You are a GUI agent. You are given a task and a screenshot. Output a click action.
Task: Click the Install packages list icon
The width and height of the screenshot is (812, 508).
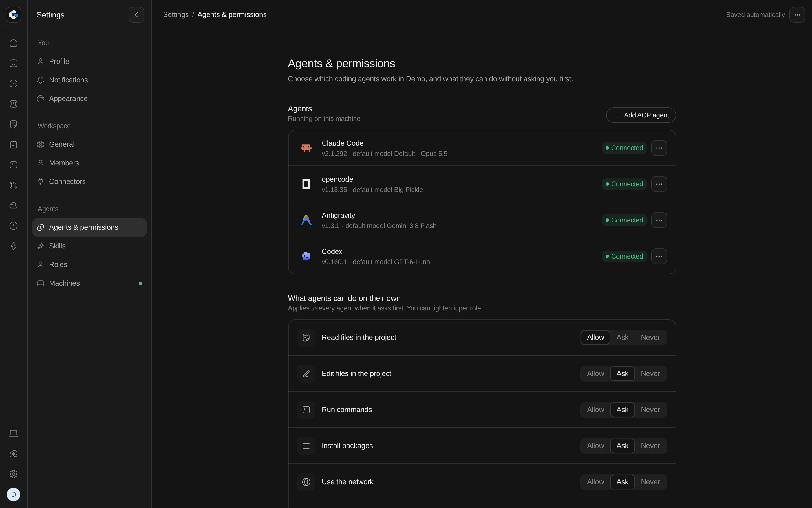[306, 446]
